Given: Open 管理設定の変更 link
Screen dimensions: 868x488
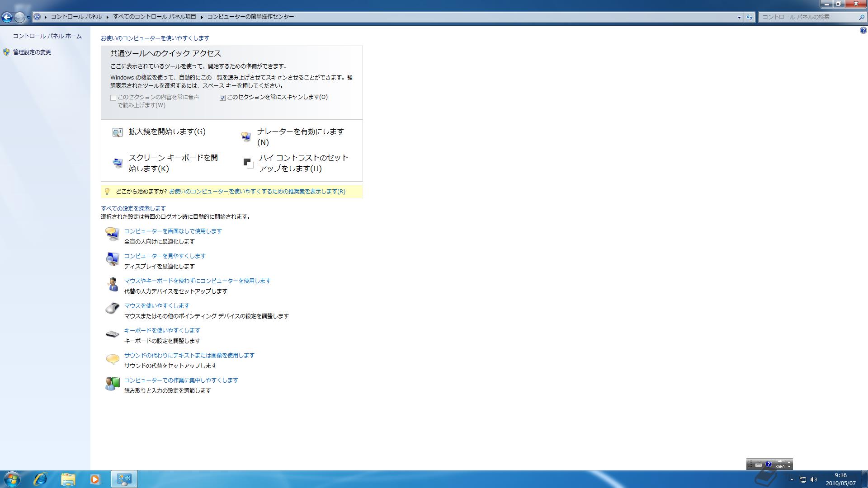Looking at the screenshot, I should pos(32,52).
